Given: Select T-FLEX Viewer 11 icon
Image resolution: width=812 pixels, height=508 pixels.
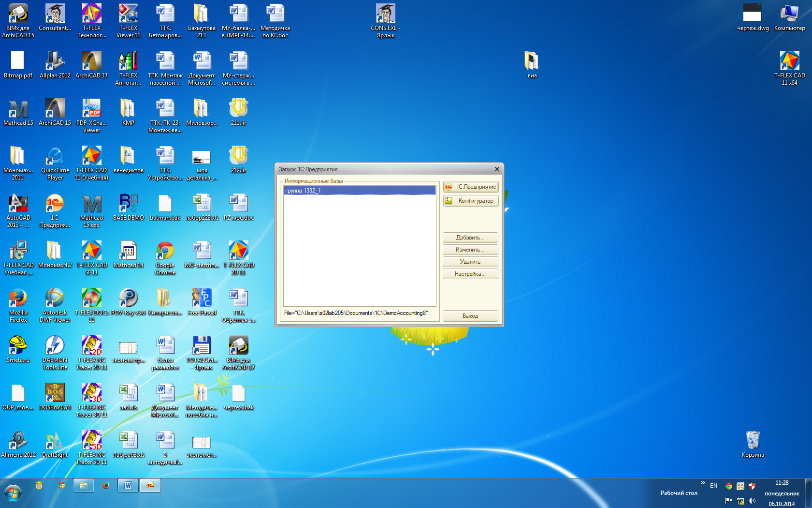Looking at the screenshot, I should click(128, 21).
